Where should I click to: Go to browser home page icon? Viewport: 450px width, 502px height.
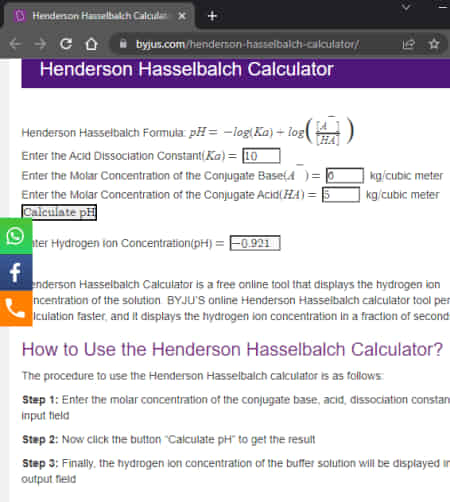tap(91, 44)
